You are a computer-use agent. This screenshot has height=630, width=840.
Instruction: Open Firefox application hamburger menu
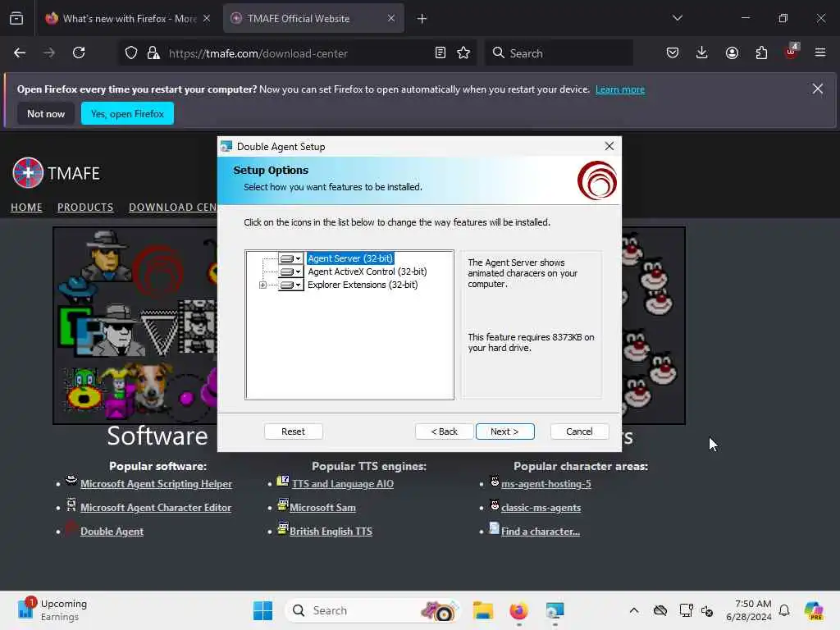(820, 53)
